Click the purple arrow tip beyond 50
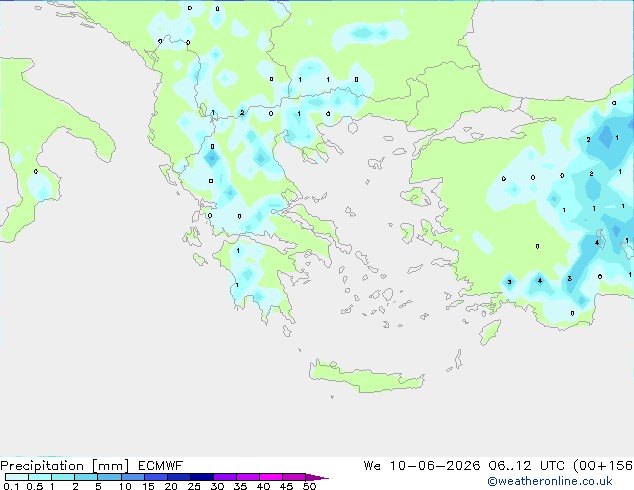 (x=317, y=477)
